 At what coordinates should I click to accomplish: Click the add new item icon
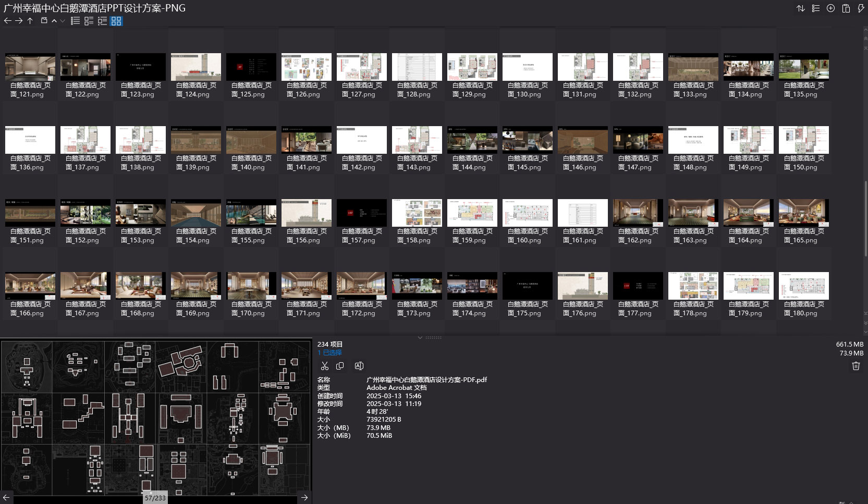pos(831,8)
